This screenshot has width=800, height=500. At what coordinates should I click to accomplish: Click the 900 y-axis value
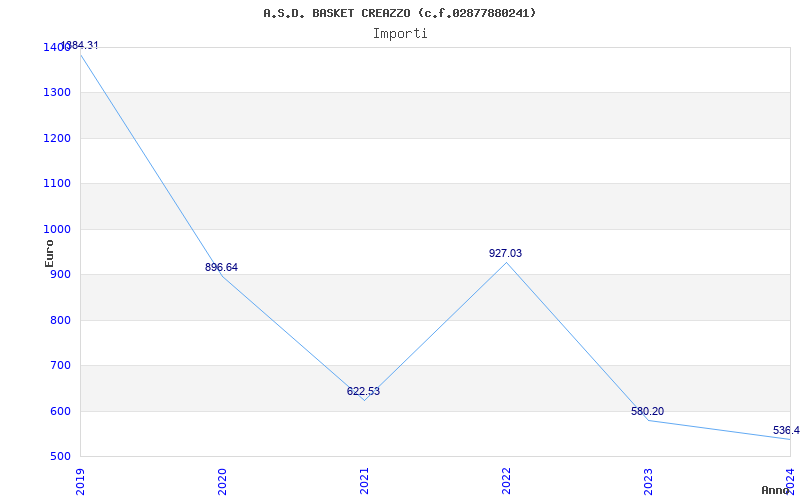[x=60, y=275]
